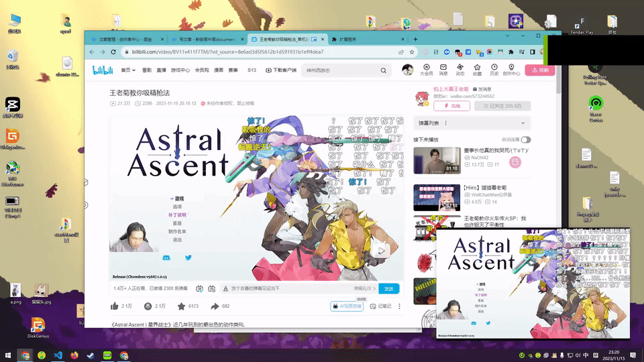This screenshot has height=362, width=644.
Task: Open user avatar in bilibili header
Action: coord(407,70)
